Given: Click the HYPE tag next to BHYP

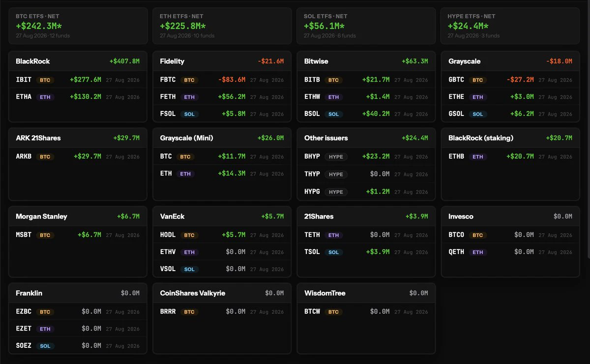Looking at the screenshot, I should click(x=336, y=157).
